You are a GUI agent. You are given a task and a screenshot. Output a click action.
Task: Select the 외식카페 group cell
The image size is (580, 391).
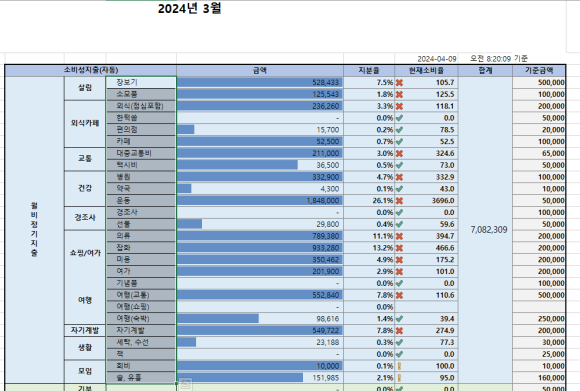pyautogui.click(x=85, y=124)
